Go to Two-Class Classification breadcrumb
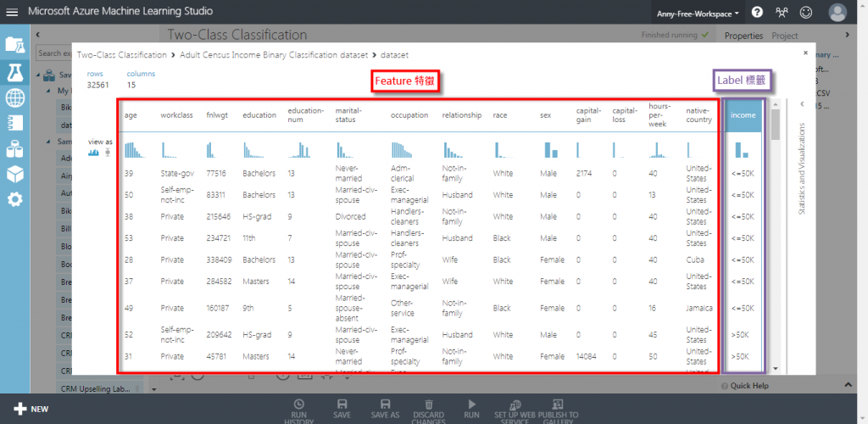 coord(122,55)
